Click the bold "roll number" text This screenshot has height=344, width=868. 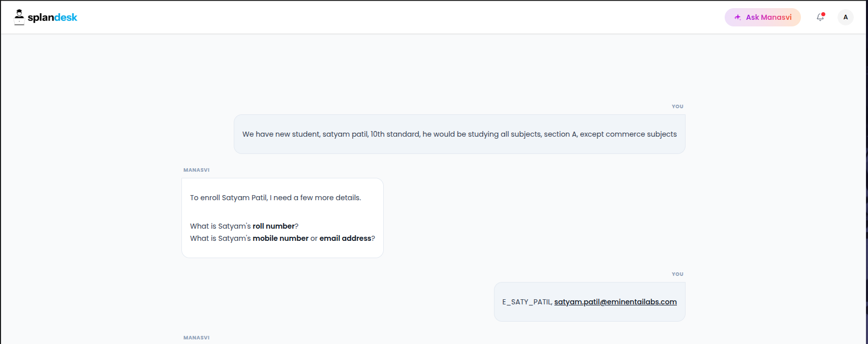(273, 226)
